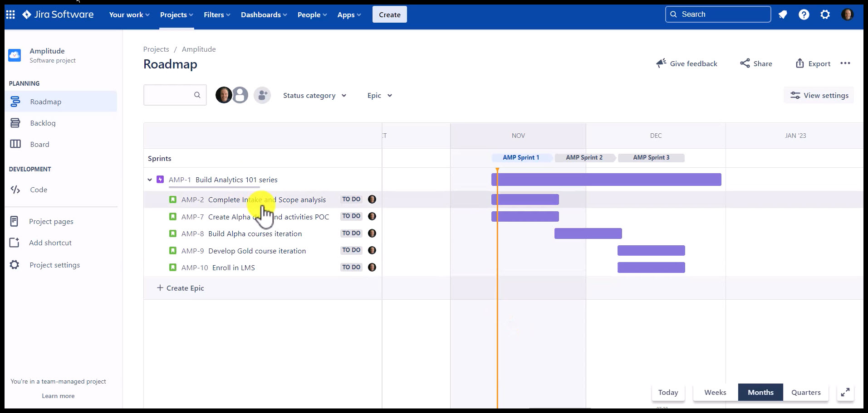The width and height of the screenshot is (868, 413).
Task: Click Create Epic link
Action: click(181, 288)
